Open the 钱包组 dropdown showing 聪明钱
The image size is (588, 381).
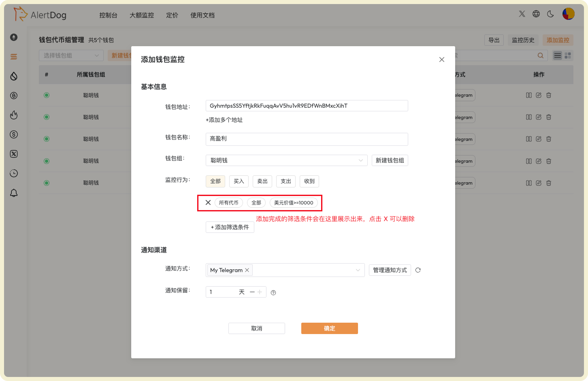click(286, 160)
